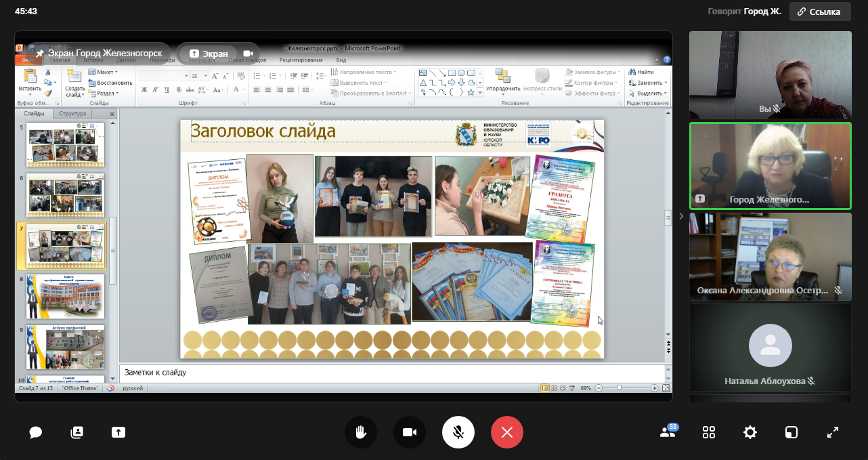Toggle bold Ж formatting

[144, 90]
